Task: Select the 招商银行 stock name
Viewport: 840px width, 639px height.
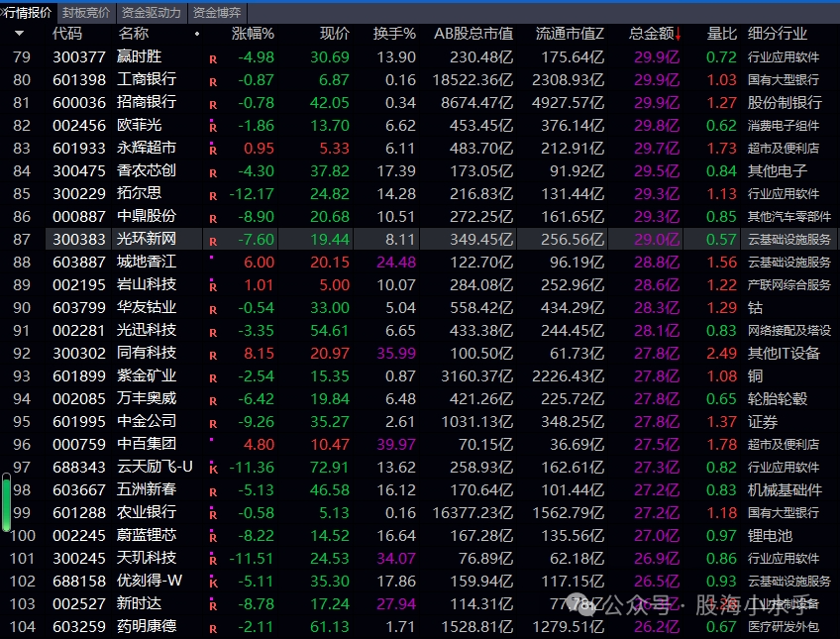Action: tap(147, 102)
